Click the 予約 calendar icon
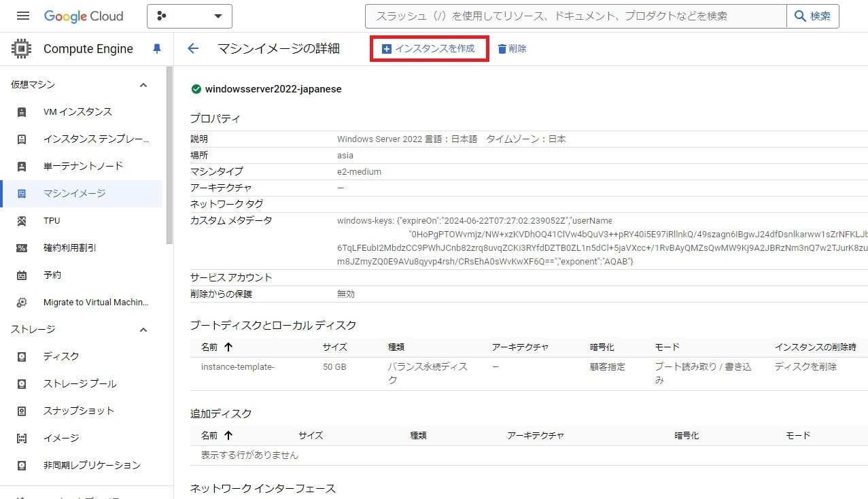868x499 pixels. [22, 275]
